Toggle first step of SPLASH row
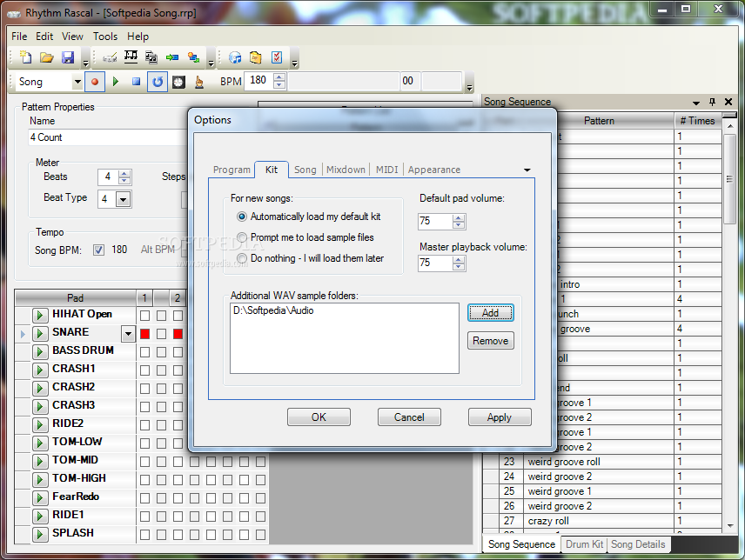This screenshot has width=745, height=560. pos(145,535)
